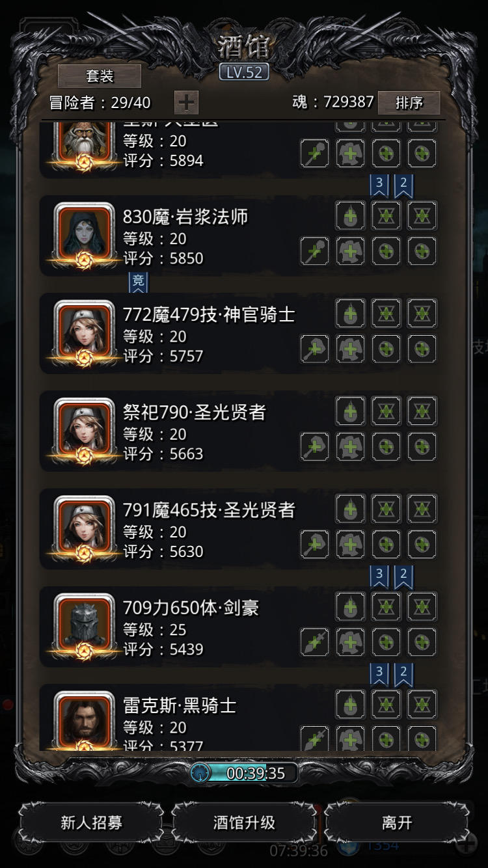Tap the plus icon beside adventurer count
488x868 pixels.
[186, 102]
